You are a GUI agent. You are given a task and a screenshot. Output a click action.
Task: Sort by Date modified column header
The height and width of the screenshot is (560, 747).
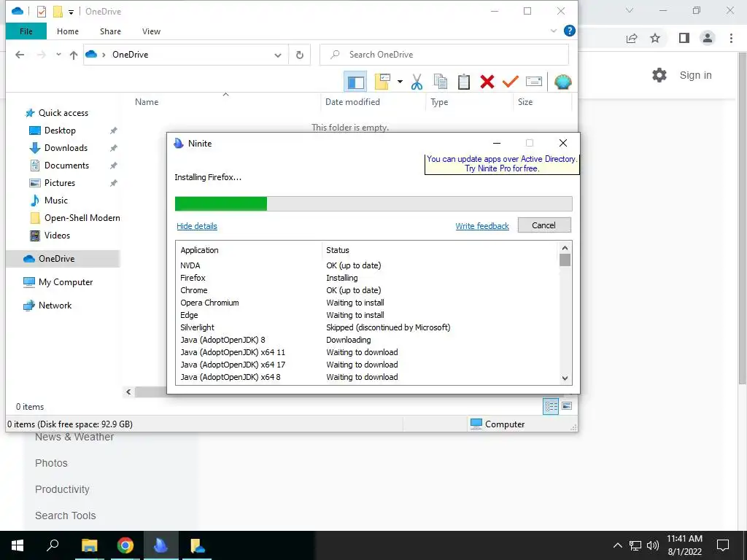click(x=352, y=102)
